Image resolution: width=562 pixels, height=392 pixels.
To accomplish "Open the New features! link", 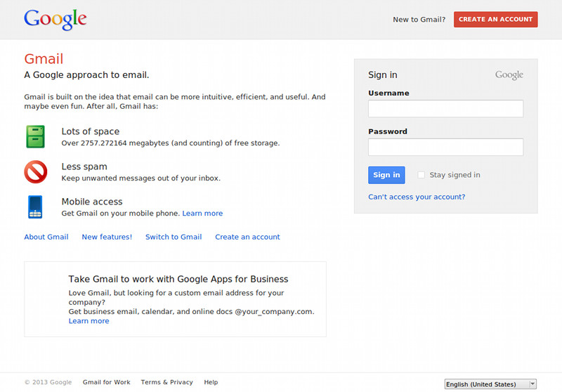I will 107,237.
